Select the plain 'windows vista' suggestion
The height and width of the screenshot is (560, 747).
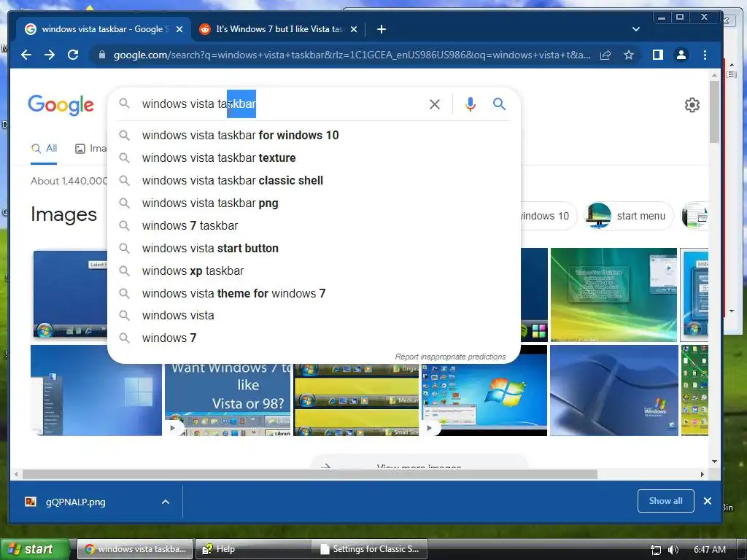click(x=314, y=315)
